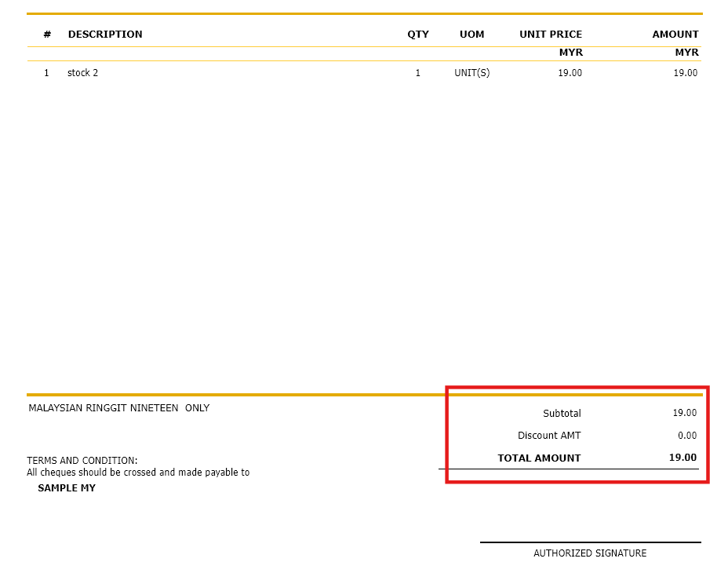The height and width of the screenshot is (584, 728).
Task: Click the bold 19.00 total amount value
Action: (x=682, y=458)
